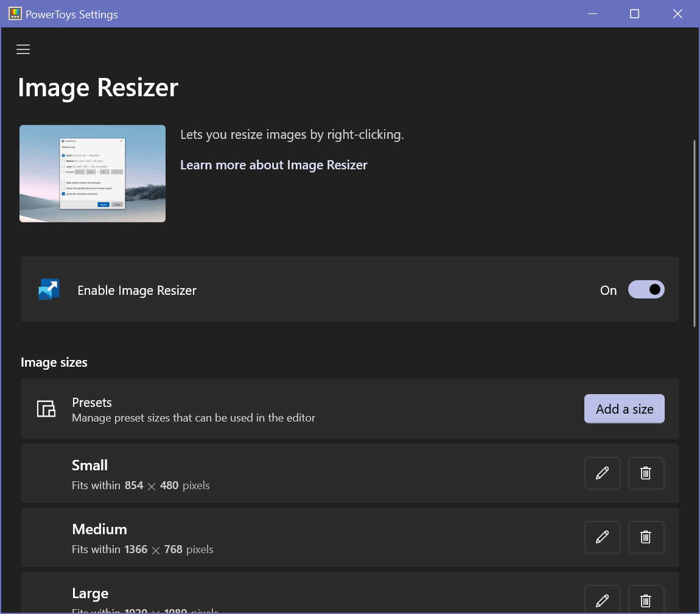Edit the Small preset with pencil icon
The image size is (700, 614).
point(602,473)
